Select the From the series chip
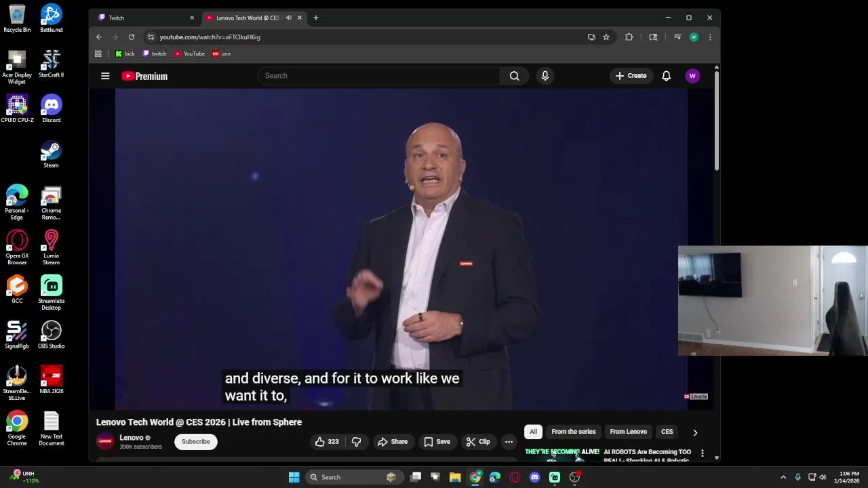868x488 pixels. [573, 432]
